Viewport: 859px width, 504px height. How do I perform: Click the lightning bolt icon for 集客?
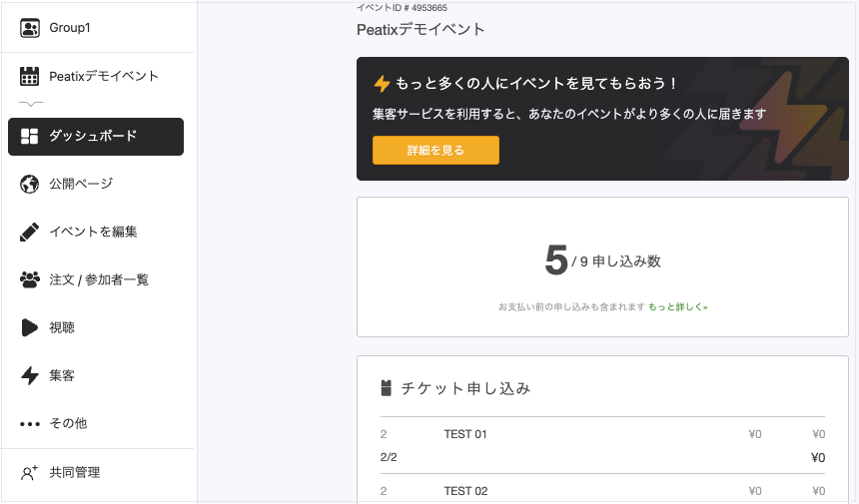30,375
